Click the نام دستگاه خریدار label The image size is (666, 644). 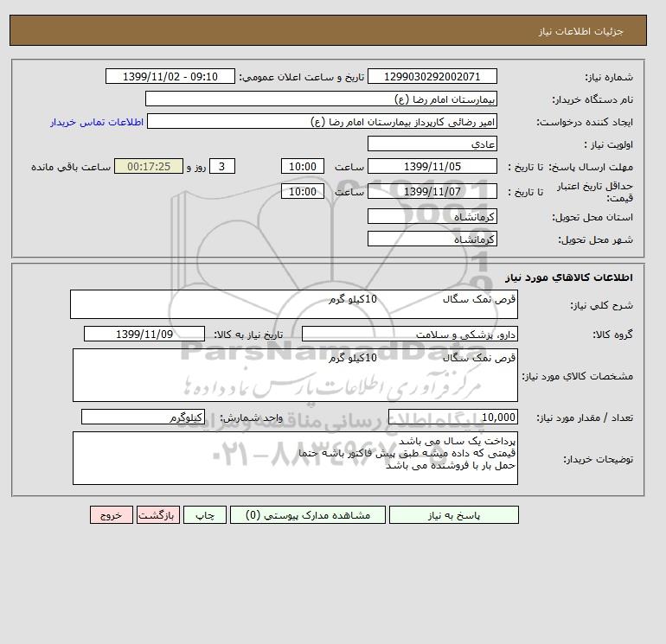coord(592,99)
